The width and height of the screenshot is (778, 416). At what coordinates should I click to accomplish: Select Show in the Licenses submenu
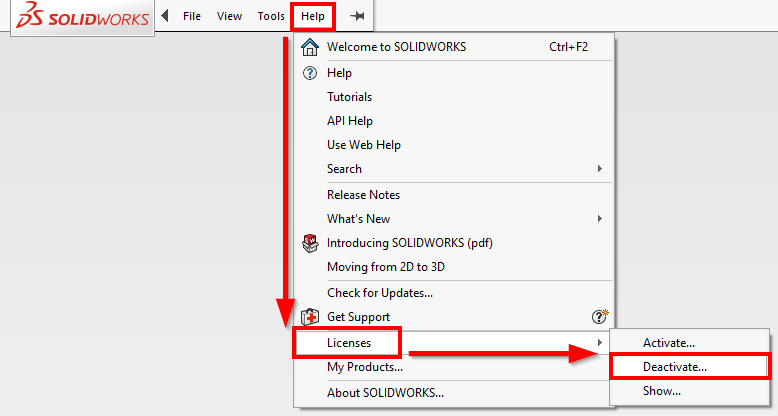pyautogui.click(x=661, y=391)
